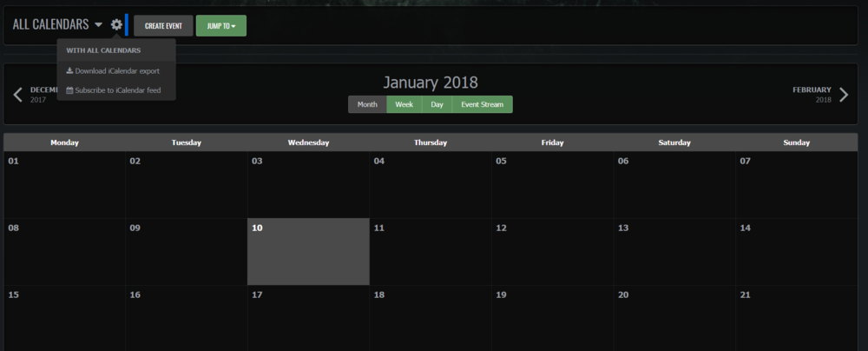The width and height of the screenshot is (868, 351).
Task: Select the highlighted day 10 cell
Action: coord(308,252)
